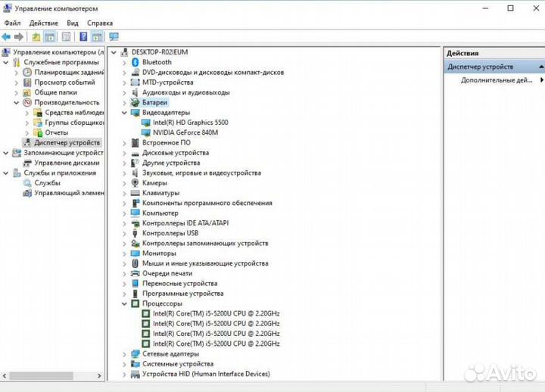The width and height of the screenshot is (545, 392).
Task: Click the left pane horizontal scrollbar thumb
Action: point(41,375)
